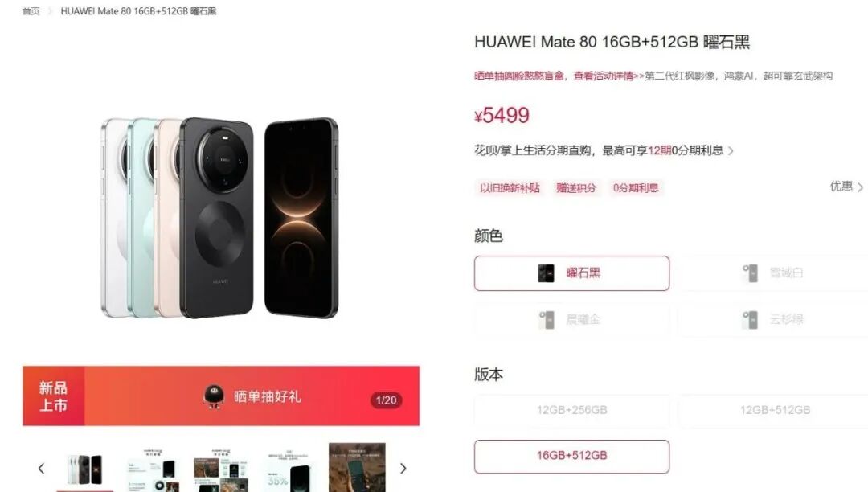This screenshot has width=868, height=492.
Task: Click the 0分期利息 tag
Action: (x=636, y=187)
